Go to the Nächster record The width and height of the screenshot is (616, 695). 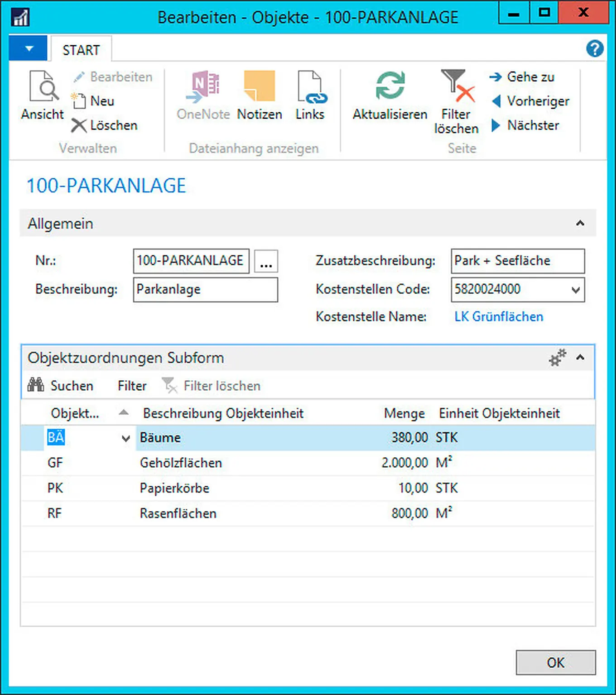[x=526, y=125]
